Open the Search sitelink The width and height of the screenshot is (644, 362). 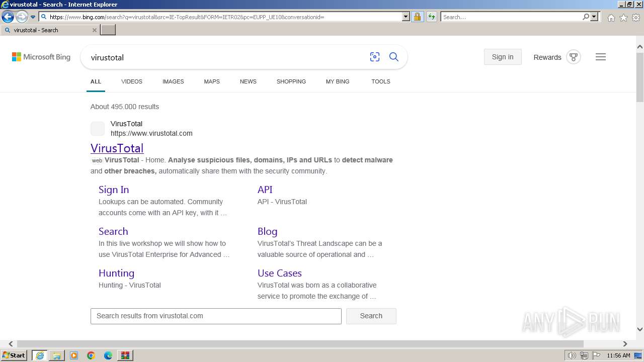pos(113,231)
